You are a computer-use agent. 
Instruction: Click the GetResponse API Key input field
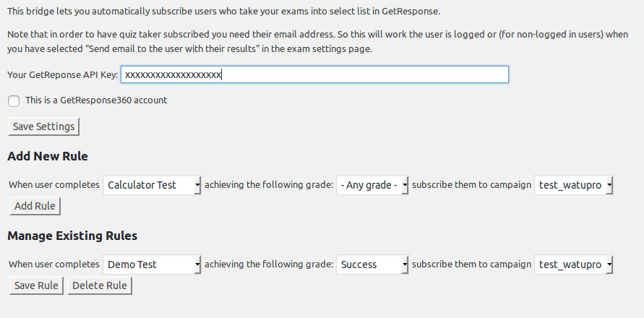click(x=314, y=74)
